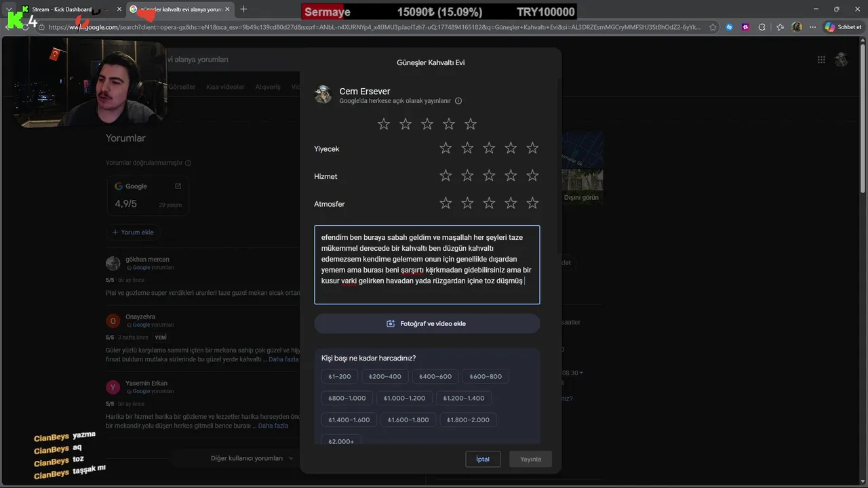
Task: Open the browser settings and more menu
Action: tap(812, 27)
